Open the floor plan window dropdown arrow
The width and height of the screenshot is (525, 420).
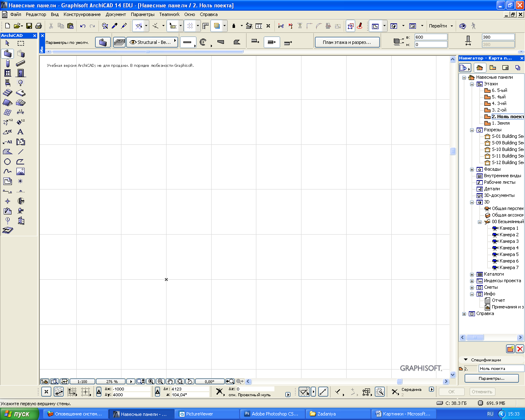[x=384, y=26]
